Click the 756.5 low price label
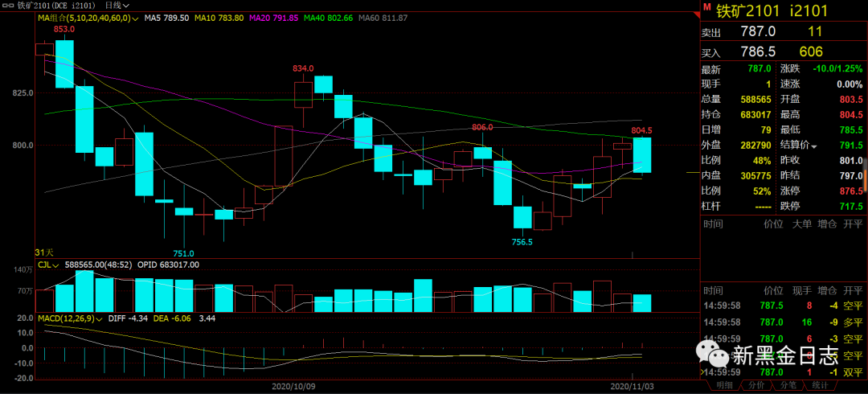 pos(522,242)
